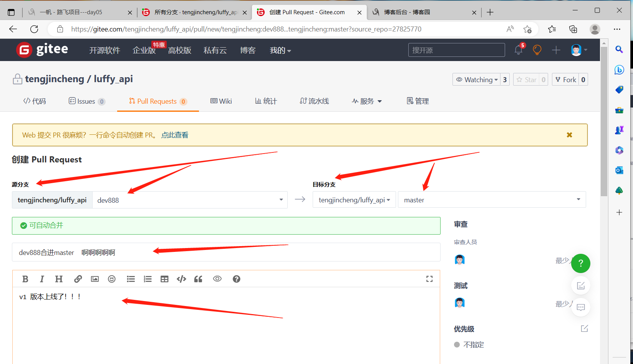This screenshot has width=633, height=364.
Task: Open the Pull Requests tab
Action: pyautogui.click(x=158, y=101)
